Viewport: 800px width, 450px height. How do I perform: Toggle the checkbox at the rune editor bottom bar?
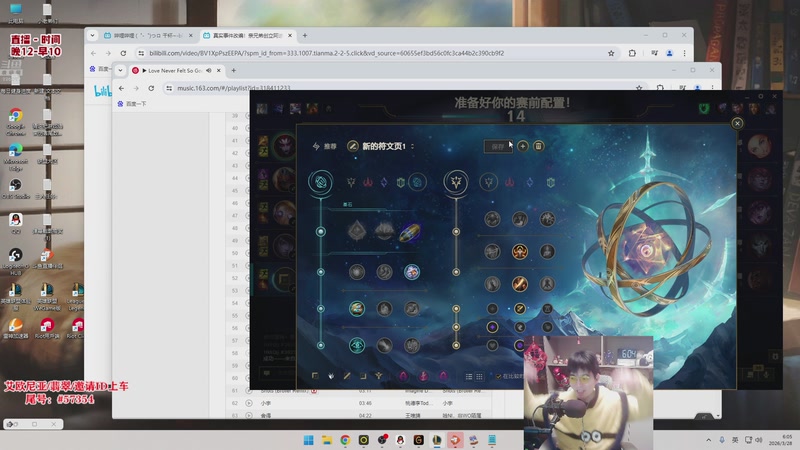498,377
